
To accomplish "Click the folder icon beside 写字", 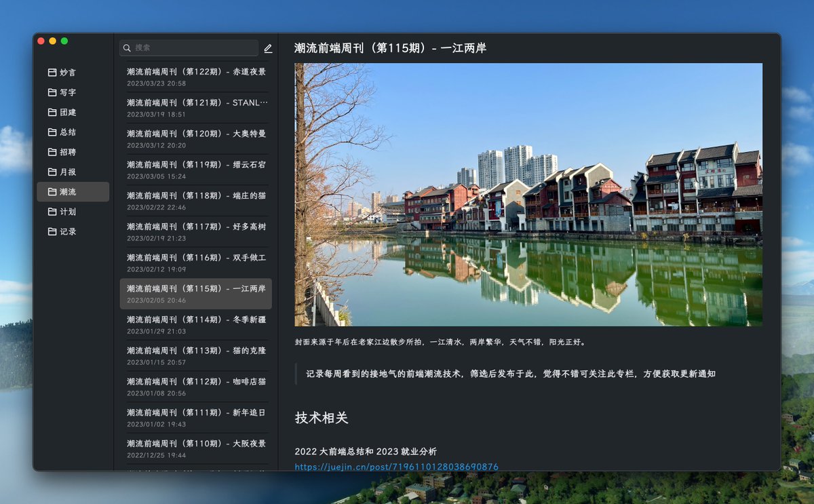I will tap(53, 92).
